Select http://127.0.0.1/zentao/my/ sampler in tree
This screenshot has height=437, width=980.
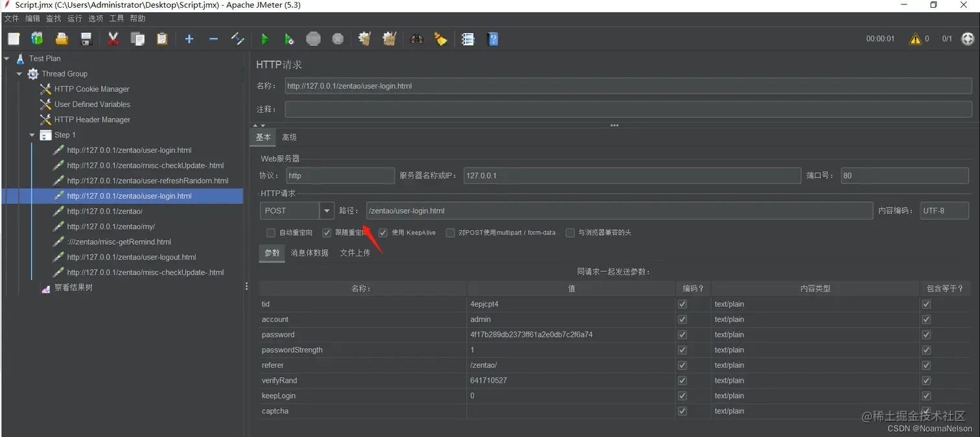(x=111, y=227)
